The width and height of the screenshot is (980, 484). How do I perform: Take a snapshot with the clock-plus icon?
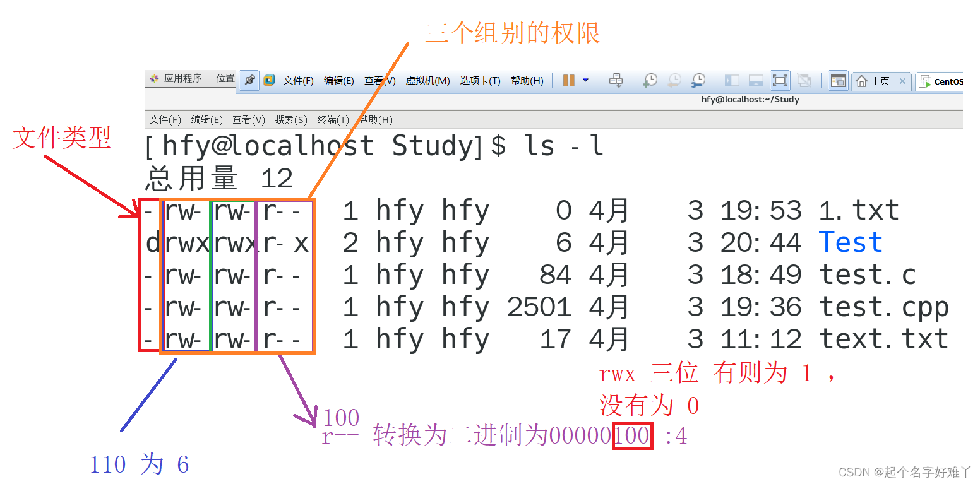[650, 81]
